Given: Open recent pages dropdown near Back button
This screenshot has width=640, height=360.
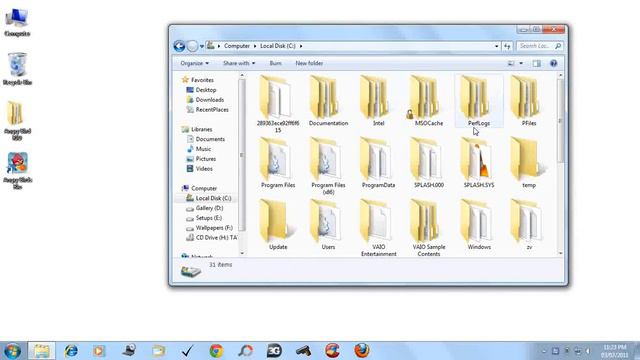Looking at the screenshot, I should [202, 46].
